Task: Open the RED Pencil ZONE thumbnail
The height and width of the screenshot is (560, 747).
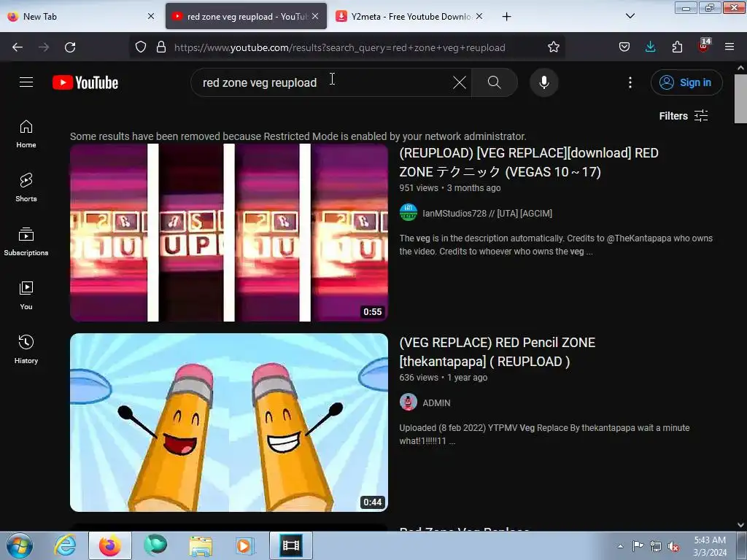Action: pyautogui.click(x=229, y=422)
